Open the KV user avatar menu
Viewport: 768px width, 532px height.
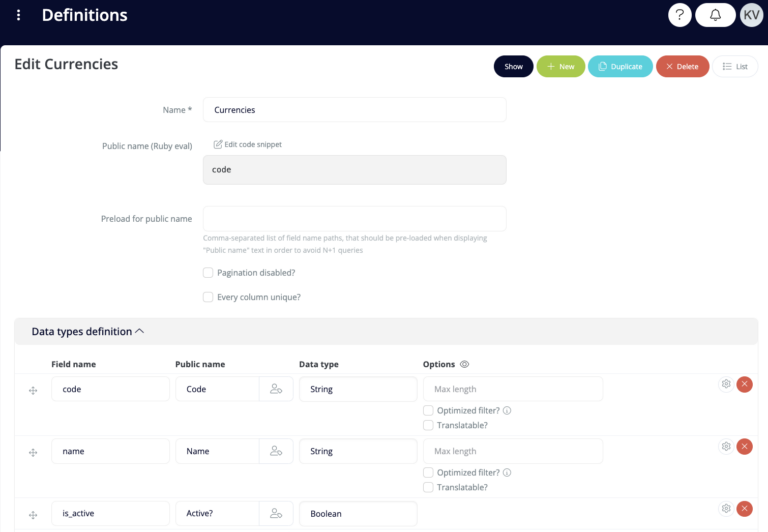(751, 15)
